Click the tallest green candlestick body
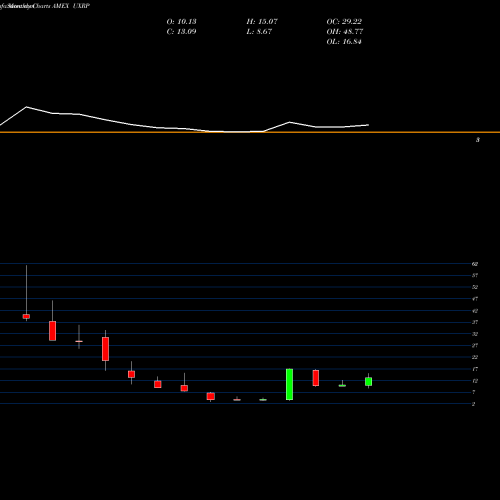This screenshot has width=500, height=500. 289,384
